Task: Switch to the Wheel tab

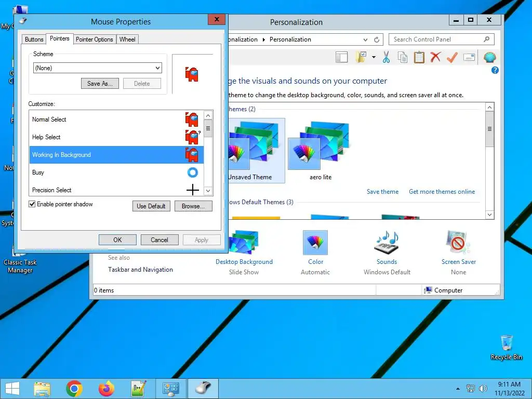Action: coord(127,39)
